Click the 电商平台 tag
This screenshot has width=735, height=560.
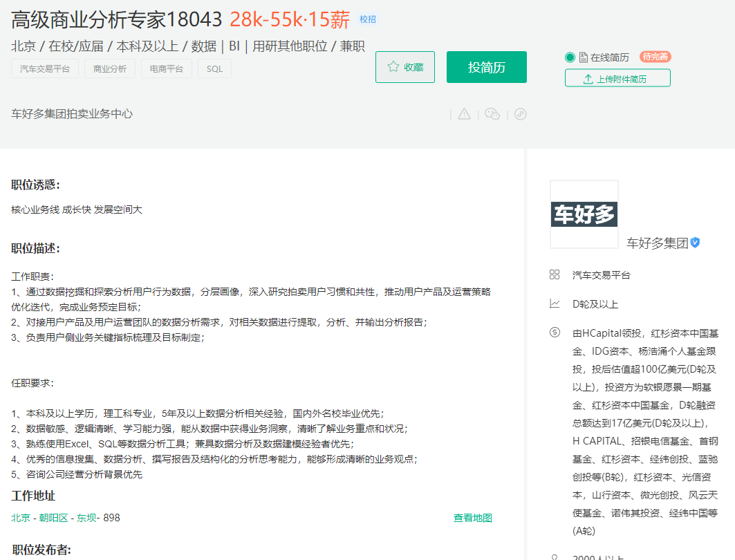point(167,68)
